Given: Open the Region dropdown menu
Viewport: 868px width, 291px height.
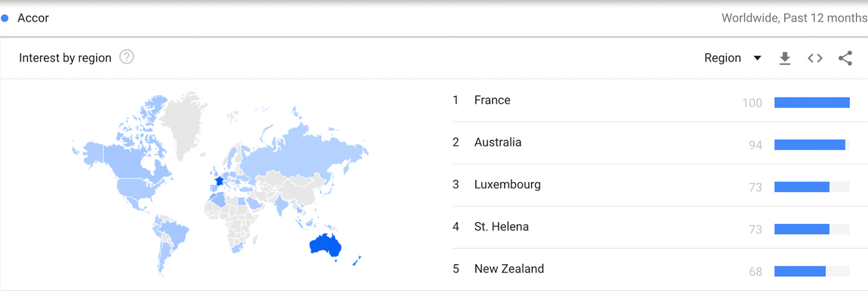Looking at the screenshot, I should click(733, 58).
